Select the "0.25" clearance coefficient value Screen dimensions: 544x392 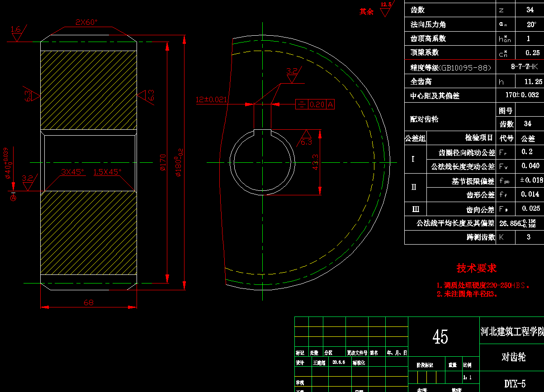tap(532, 53)
